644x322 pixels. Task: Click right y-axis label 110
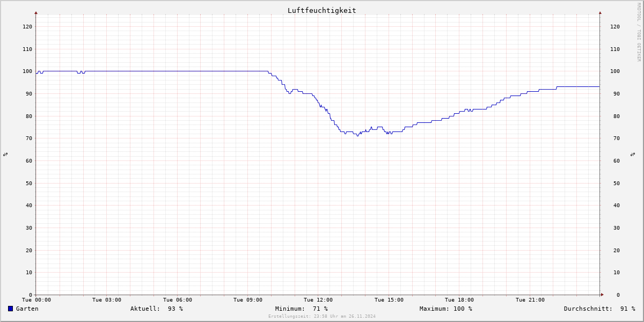point(615,49)
